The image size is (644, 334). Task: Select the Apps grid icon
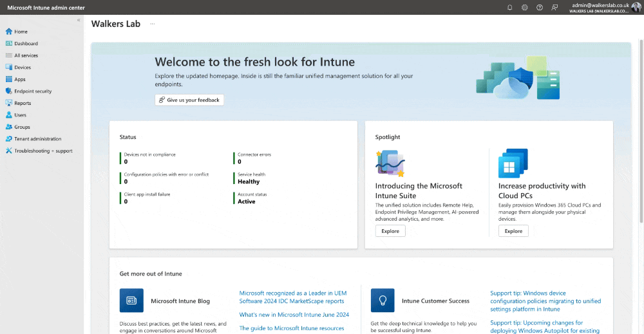(9, 79)
